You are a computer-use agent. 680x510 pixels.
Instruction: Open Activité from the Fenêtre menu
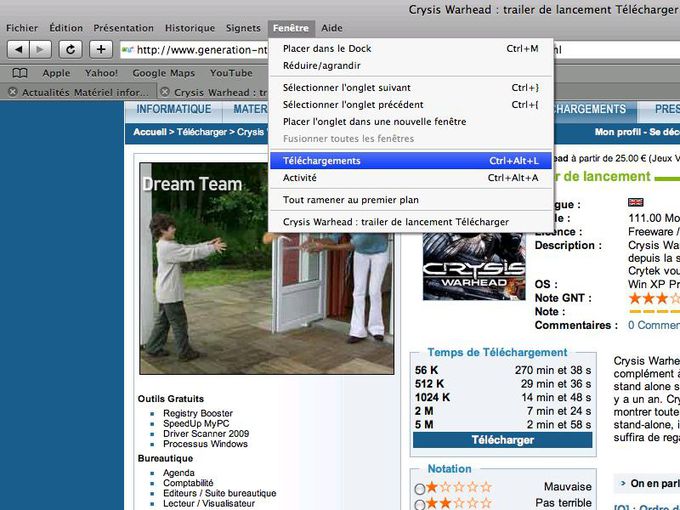411,178
